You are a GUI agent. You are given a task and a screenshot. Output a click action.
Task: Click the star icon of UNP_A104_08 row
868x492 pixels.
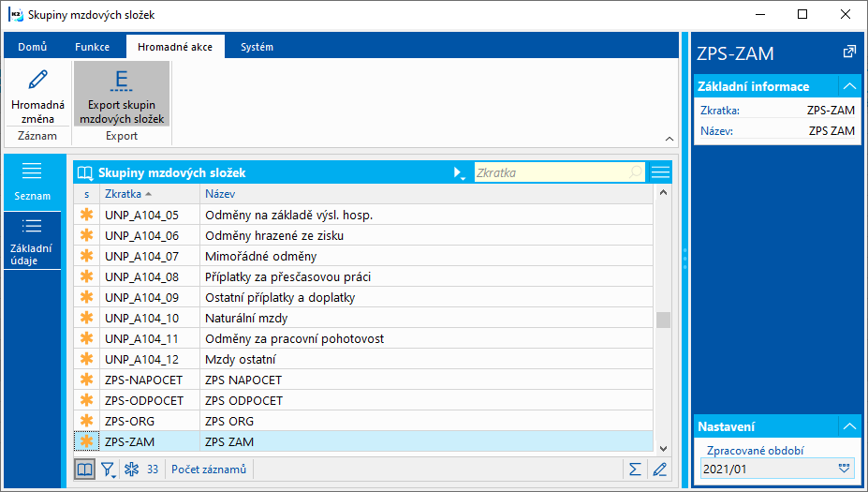pos(86,276)
